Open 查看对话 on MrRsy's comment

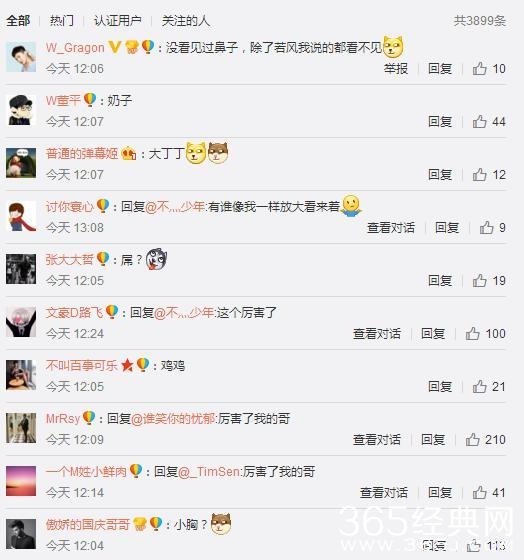[377, 439]
